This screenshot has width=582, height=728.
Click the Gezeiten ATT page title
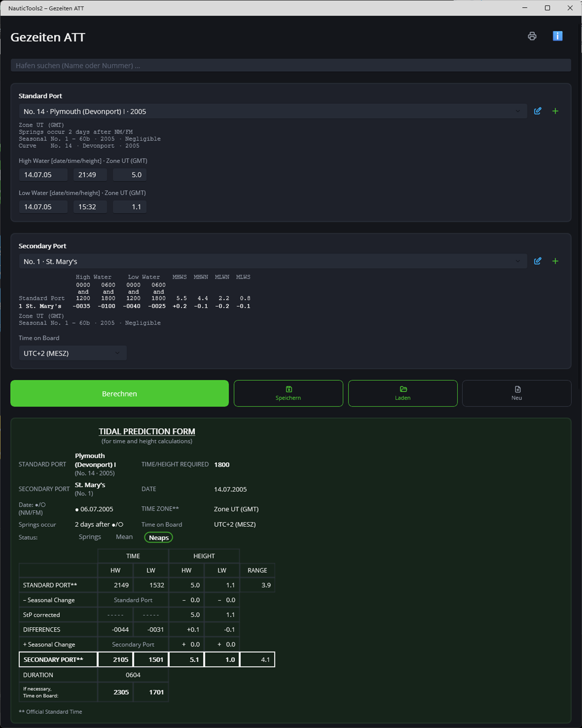coord(48,37)
